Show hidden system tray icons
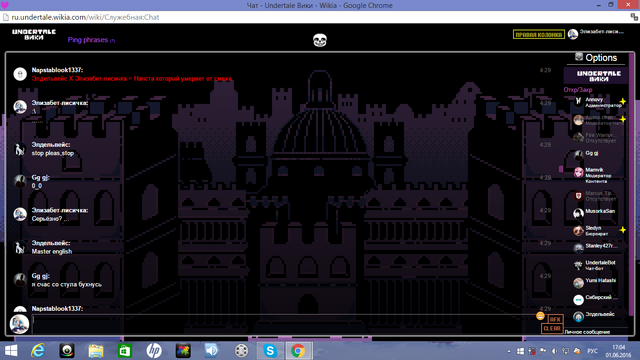640x360 pixels. (x=509, y=351)
